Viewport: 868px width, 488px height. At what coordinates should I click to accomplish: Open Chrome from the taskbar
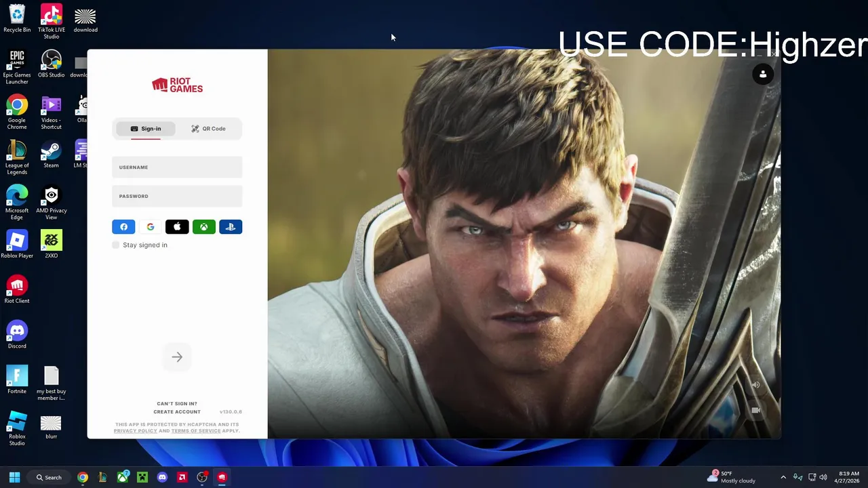pyautogui.click(x=83, y=477)
